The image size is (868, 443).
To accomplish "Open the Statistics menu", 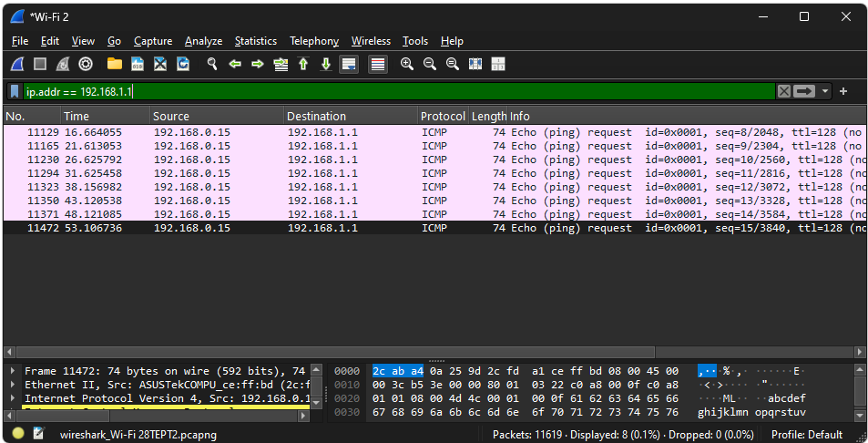I will coord(255,41).
